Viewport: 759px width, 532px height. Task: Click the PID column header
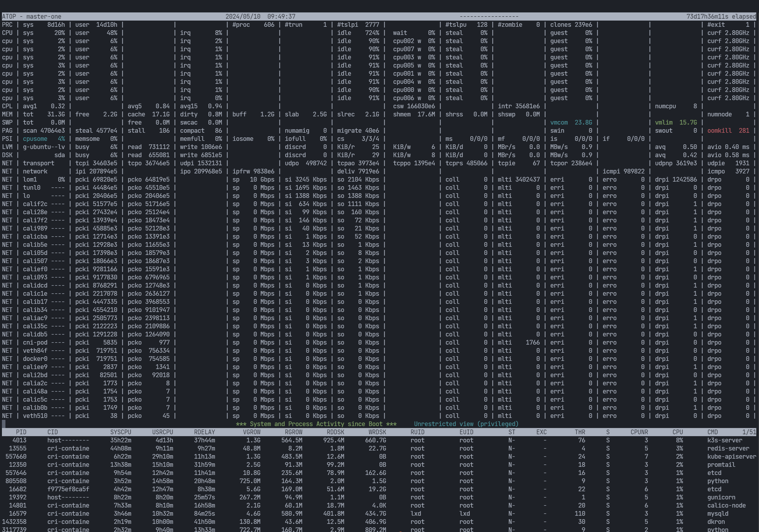coord(21,432)
